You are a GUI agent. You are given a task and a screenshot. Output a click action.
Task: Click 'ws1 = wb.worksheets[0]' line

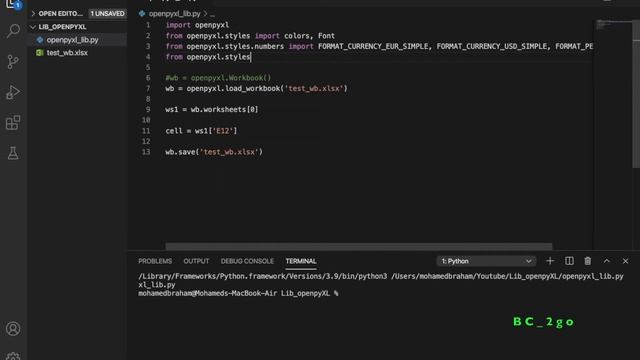click(x=212, y=109)
